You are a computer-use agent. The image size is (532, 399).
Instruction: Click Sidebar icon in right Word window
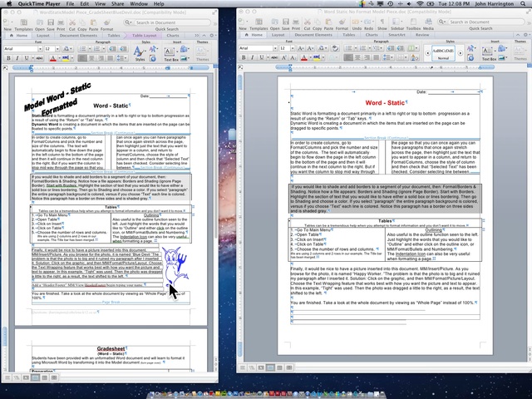point(396,22)
